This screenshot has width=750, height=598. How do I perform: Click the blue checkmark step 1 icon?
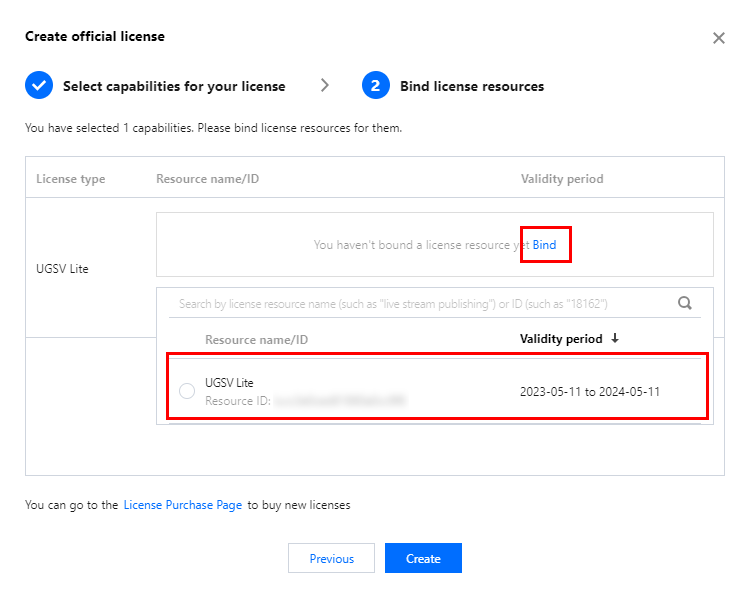click(39, 86)
